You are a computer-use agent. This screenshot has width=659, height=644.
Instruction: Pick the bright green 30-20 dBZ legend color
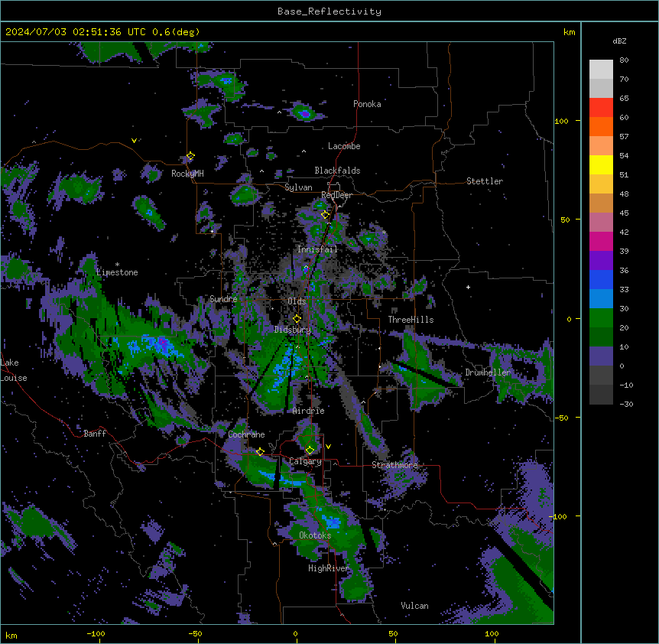(x=601, y=318)
